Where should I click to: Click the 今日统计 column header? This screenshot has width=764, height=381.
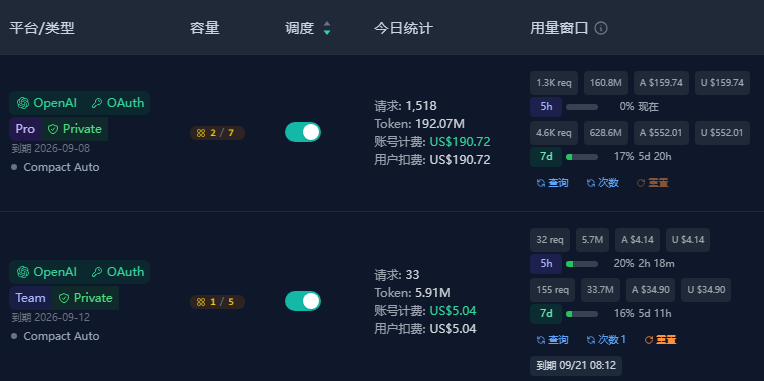tap(403, 28)
